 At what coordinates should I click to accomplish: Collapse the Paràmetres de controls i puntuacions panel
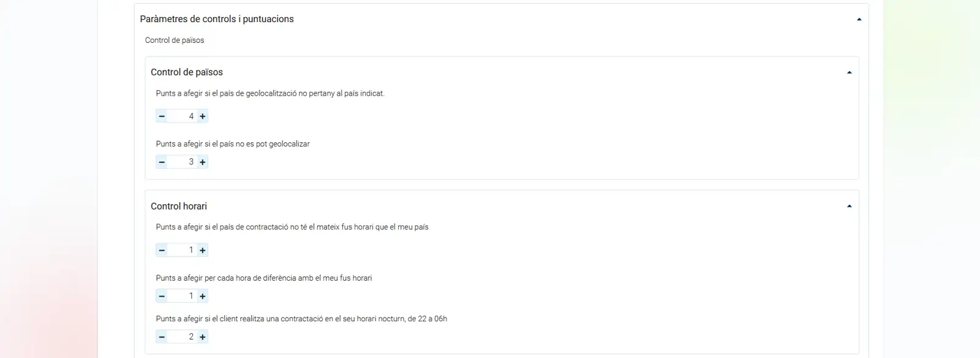tap(859, 20)
